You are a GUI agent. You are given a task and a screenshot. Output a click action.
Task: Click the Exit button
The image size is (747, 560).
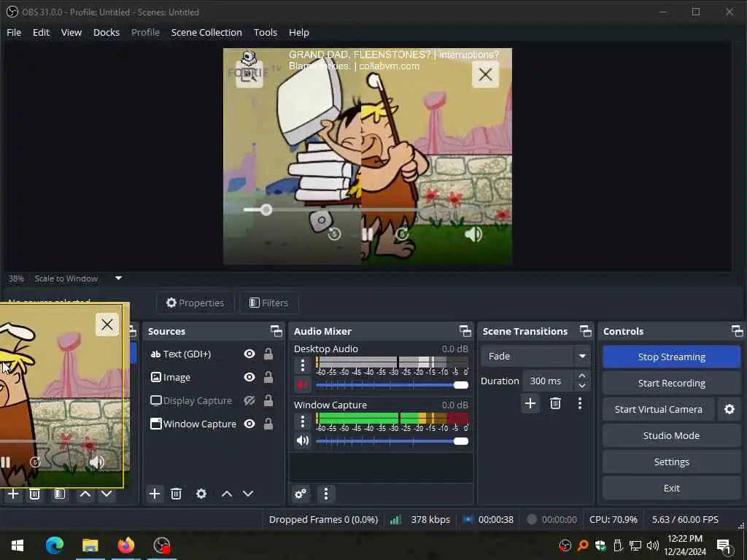coord(671,488)
